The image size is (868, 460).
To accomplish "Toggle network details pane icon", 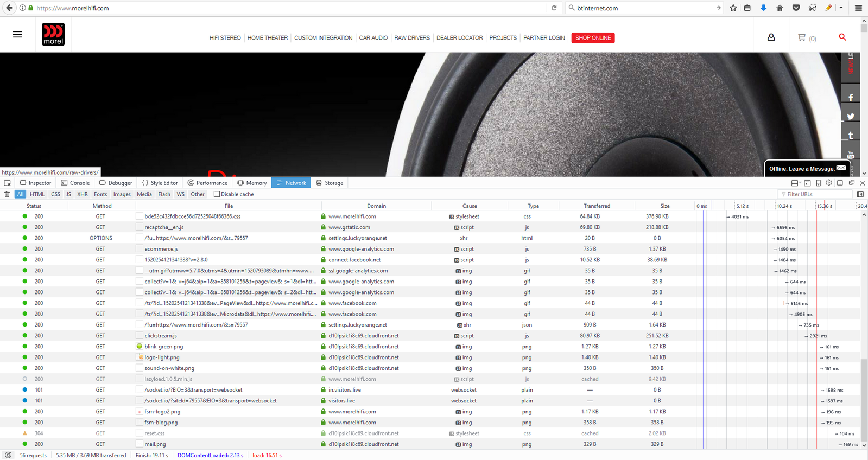I will point(860,194).
